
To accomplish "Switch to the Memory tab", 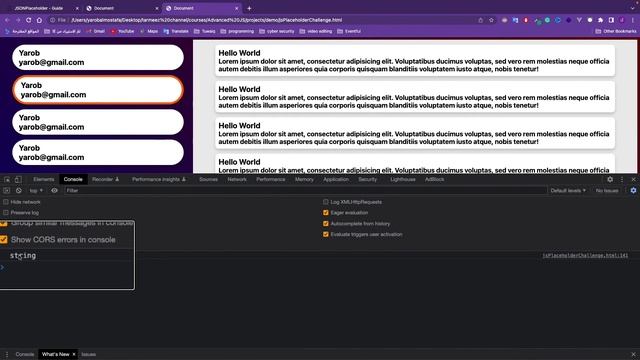I will point(304,179).
